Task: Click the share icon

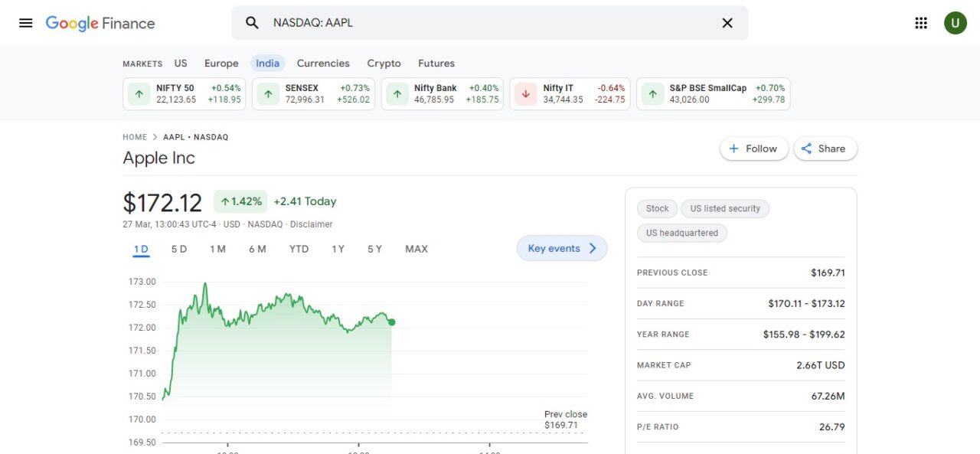Action: [x=806, y=149]
